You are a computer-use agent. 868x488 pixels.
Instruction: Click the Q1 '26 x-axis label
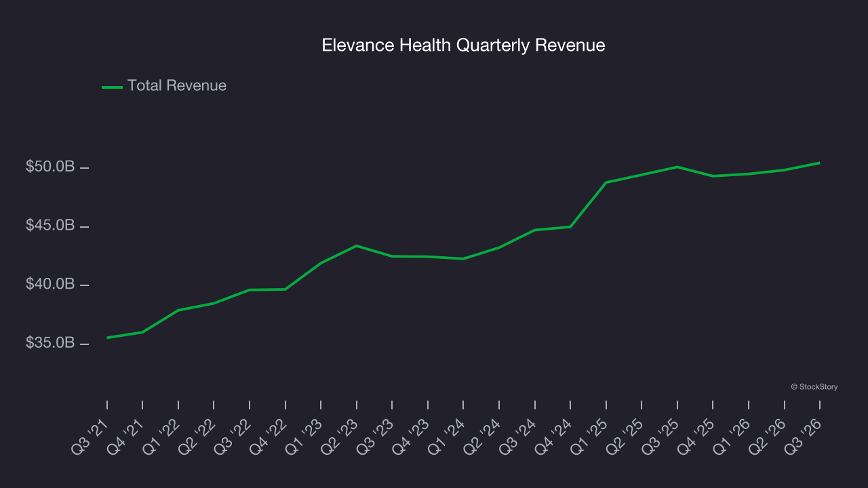[x=732, y=436]
